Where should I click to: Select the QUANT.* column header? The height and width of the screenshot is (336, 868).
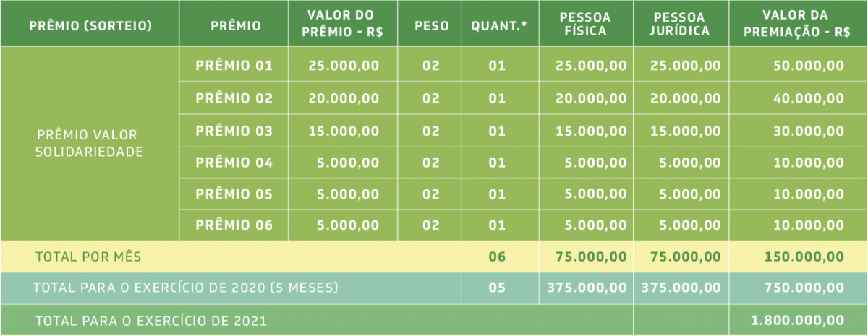[499, 25]
